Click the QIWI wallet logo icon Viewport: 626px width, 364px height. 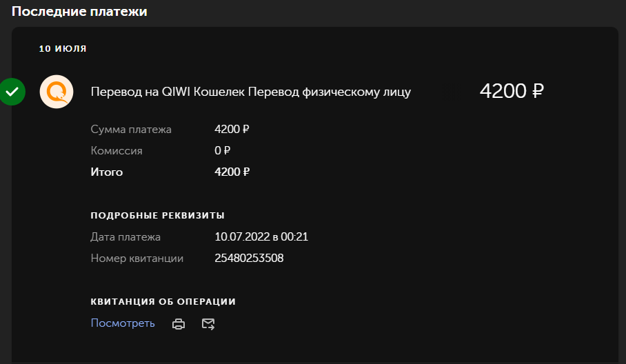click(57, 92)
